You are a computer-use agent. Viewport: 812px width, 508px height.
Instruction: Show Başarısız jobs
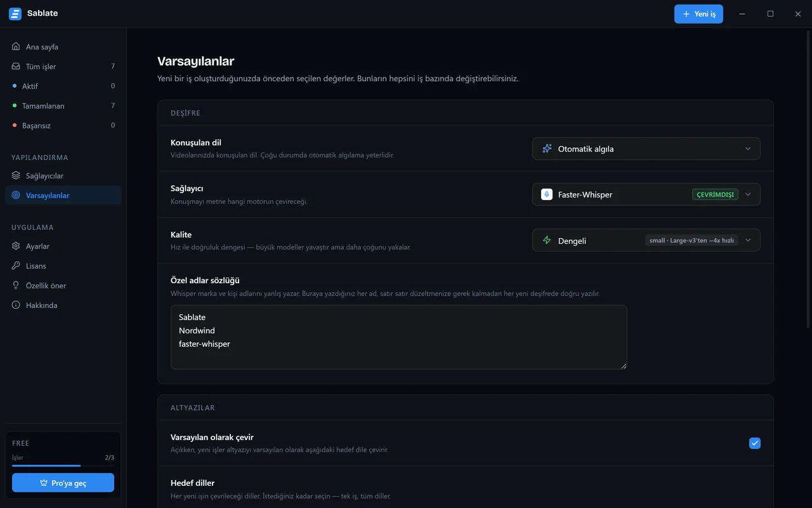coord(63,125)
